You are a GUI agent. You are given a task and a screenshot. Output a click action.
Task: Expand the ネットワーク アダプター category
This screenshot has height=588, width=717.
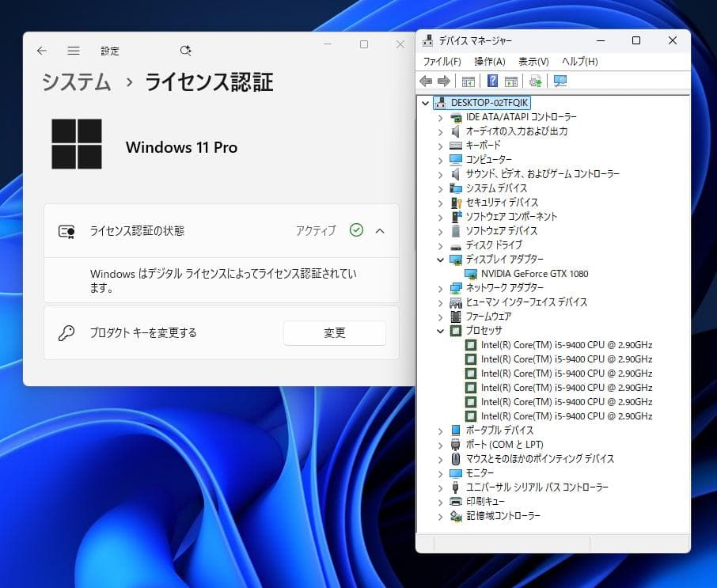[x=441, y=287]
